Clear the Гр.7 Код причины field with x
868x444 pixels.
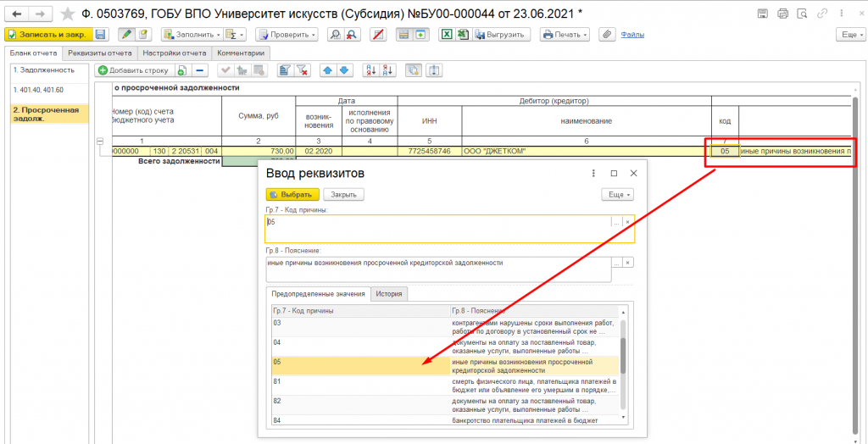(x=628, y=222)
